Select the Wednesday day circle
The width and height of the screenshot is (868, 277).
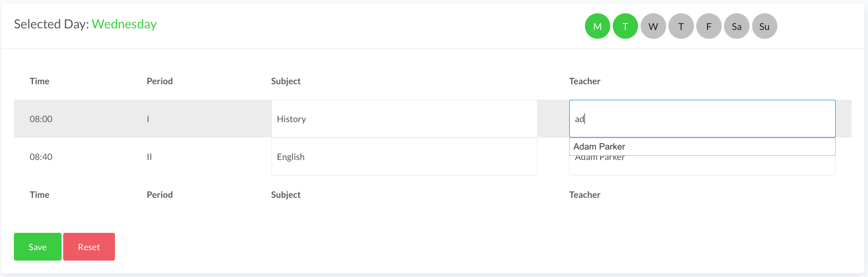(x=653, y=26)
